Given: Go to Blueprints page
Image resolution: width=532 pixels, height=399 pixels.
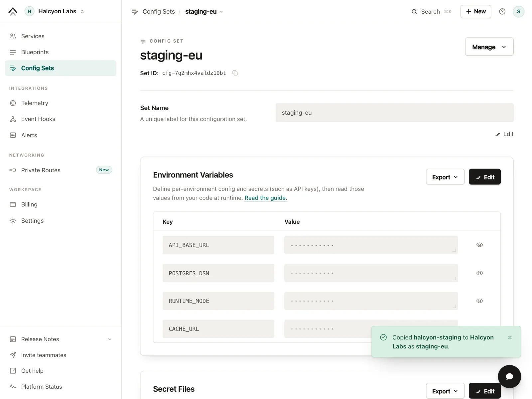Looking at the screenshot, I should click(x=61, y=52).
